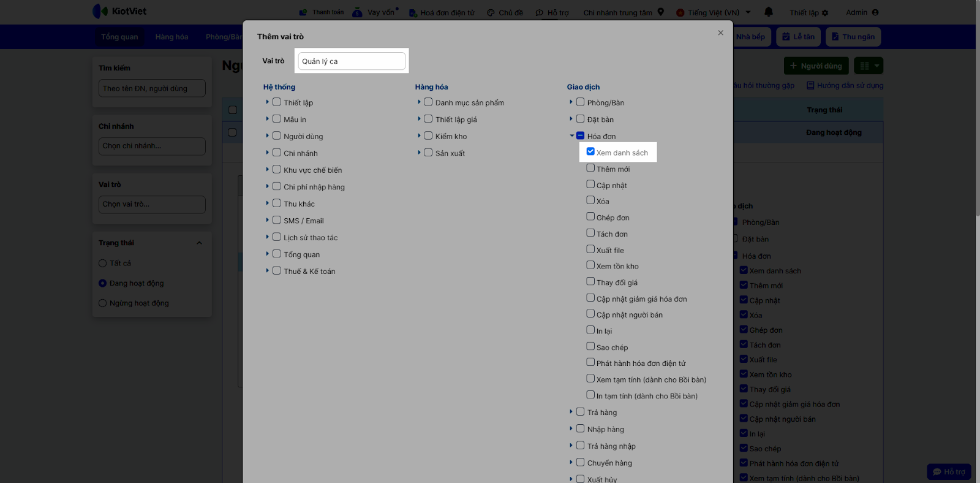The image size is (980, 483).
Task: Expand the Thiết lập tree node
Action: (268, 102)
